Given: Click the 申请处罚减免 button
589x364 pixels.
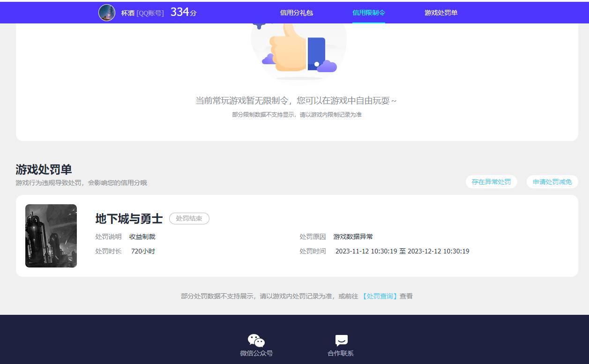Looking at the screenshot, I should (552, 182).
